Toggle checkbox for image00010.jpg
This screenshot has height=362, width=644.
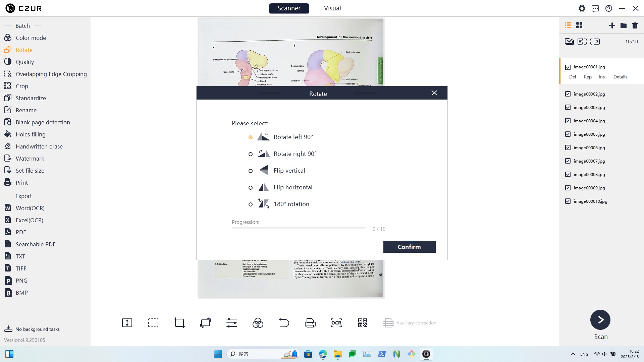click(x=568, y=201)
